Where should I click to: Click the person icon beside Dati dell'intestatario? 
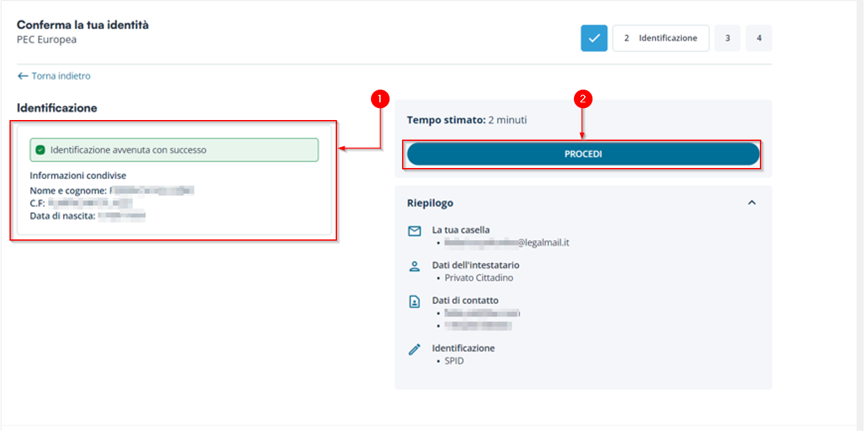(x=414, y=267)
